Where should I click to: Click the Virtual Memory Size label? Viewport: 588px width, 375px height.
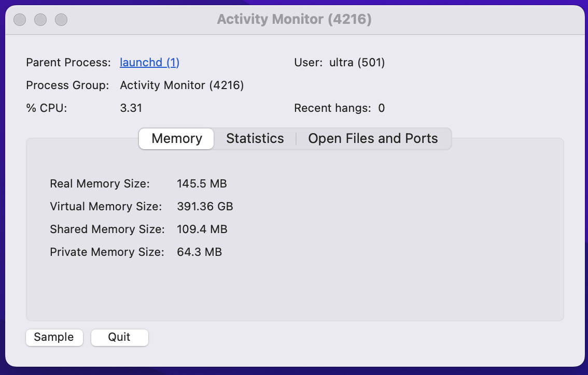(x=106, y=207)
